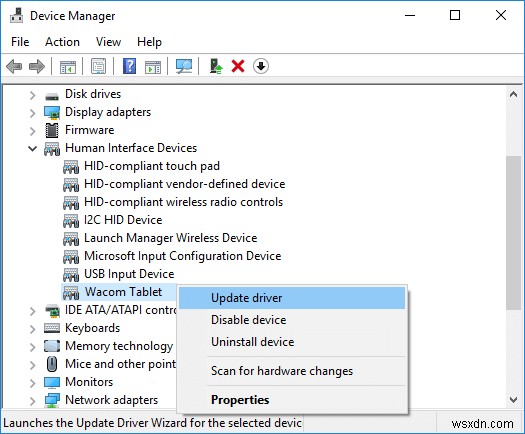Select HID-compliant wireless radio controls
The image size is (525, 434).
pos(183,202)
